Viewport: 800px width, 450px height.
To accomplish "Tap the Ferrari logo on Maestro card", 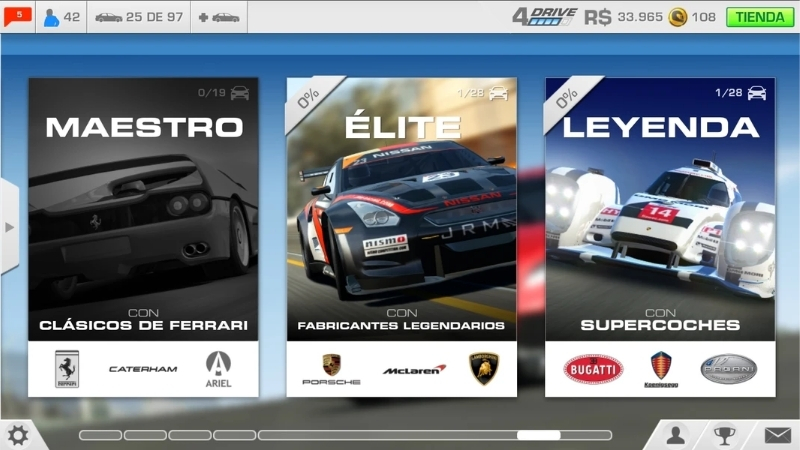I will coord(67,369).
